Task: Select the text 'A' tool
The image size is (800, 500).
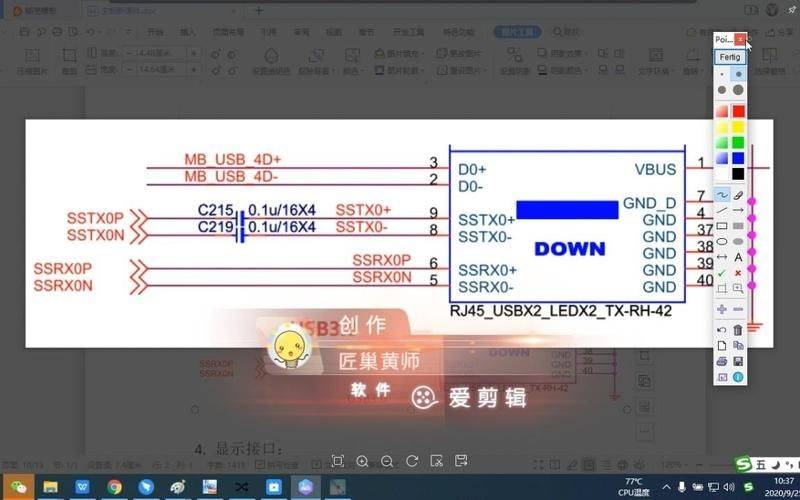Action: point(738,257)
